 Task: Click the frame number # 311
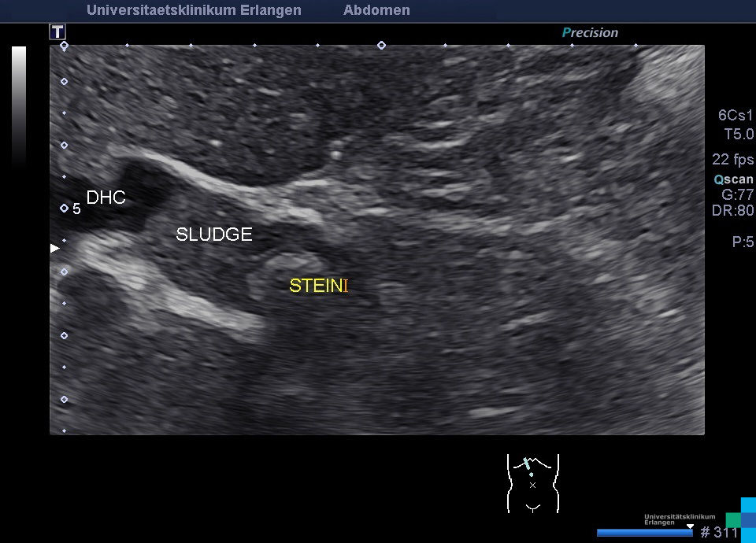click(x=719, y=533)
